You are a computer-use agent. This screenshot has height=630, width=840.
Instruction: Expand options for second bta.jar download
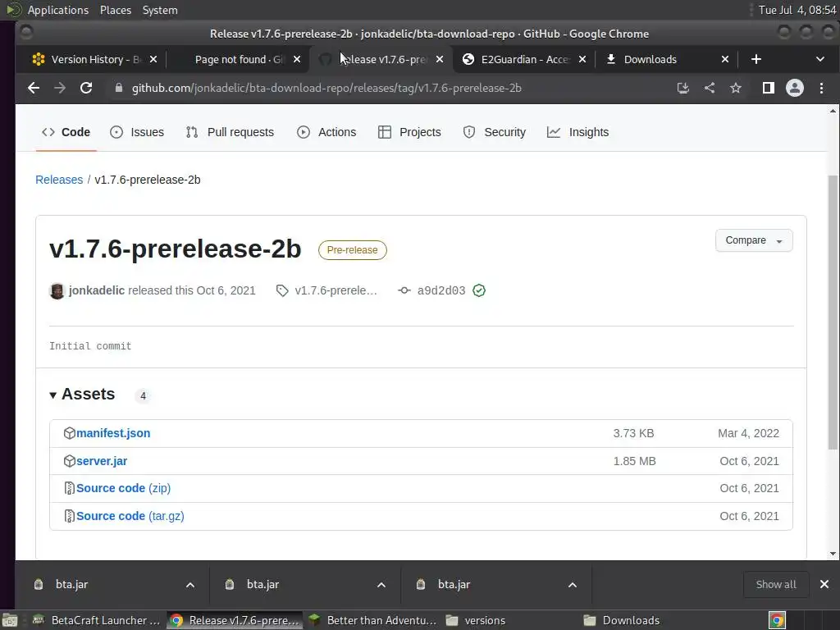[x=381, y=584]
